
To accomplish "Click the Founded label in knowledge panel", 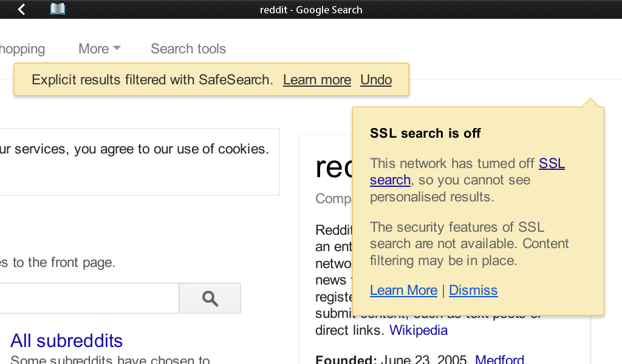I will 346,359.
